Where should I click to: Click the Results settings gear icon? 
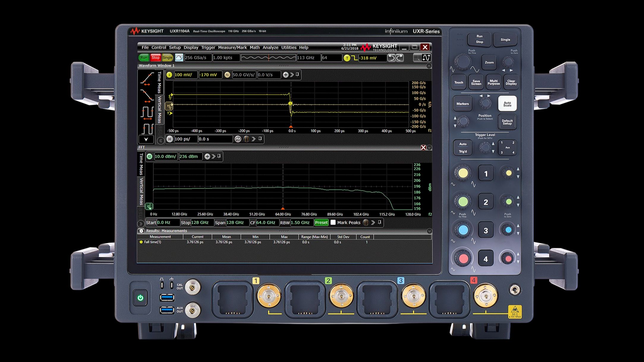141,231
